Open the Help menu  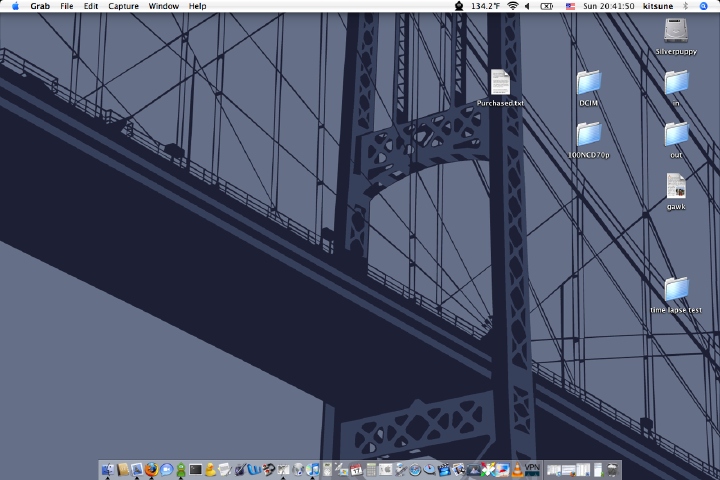(197, 6)
